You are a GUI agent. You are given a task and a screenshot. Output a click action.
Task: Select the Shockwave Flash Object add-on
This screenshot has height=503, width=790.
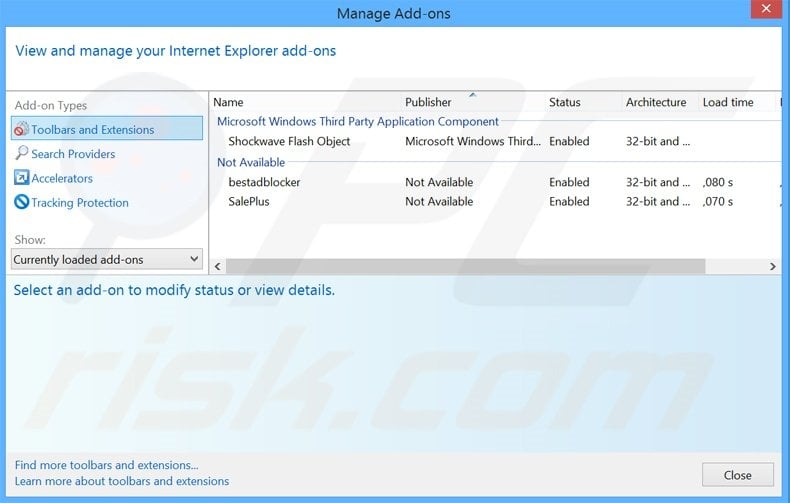289,141
